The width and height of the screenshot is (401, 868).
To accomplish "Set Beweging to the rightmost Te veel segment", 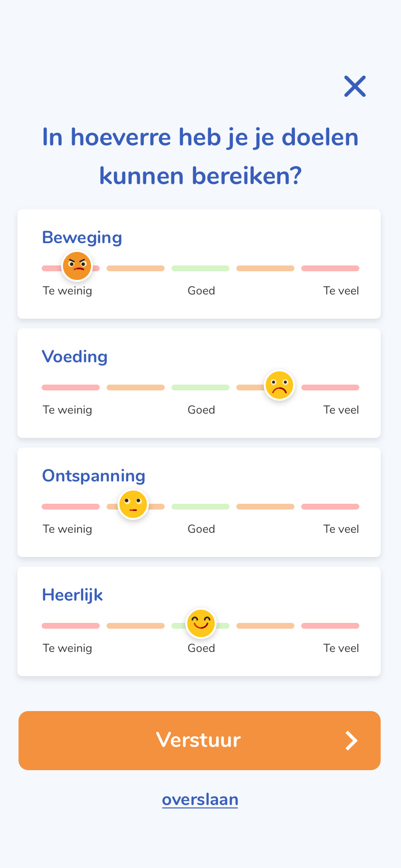I will click(330, 268).
